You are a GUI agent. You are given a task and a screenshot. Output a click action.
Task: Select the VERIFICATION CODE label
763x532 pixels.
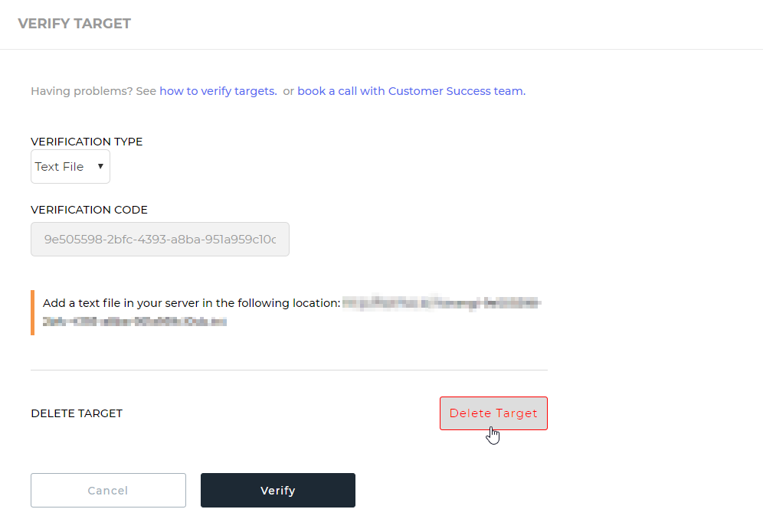89,210
